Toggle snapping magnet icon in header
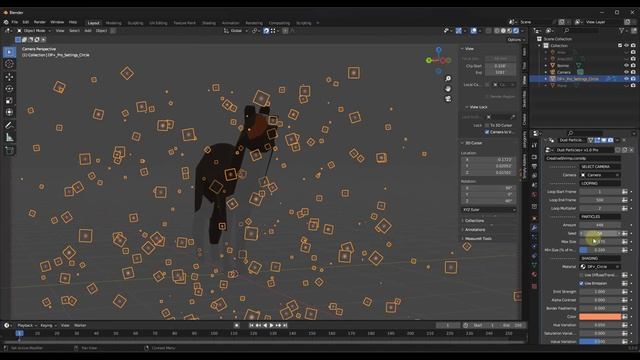The width and height of the screenshot is (640, 360). (x=266, y=31)
